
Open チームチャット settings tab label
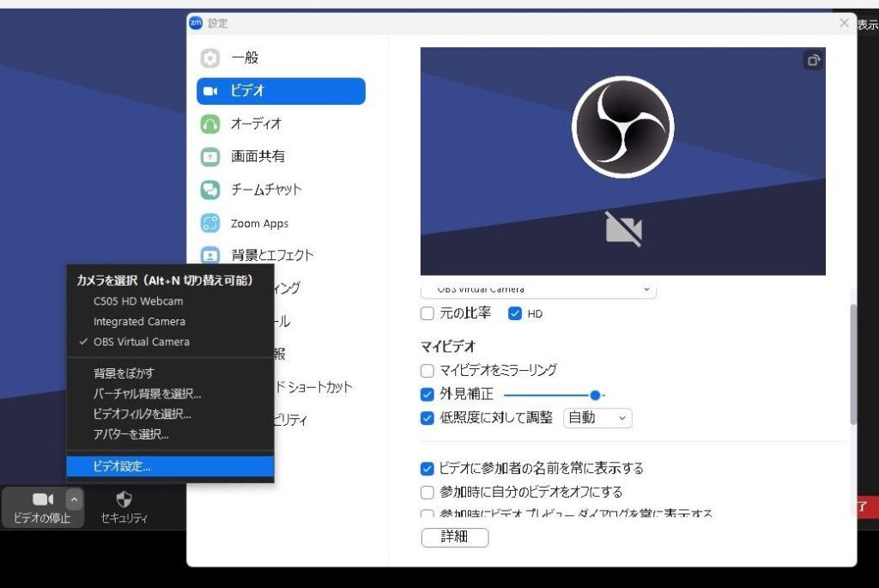(x=266, y=190)
